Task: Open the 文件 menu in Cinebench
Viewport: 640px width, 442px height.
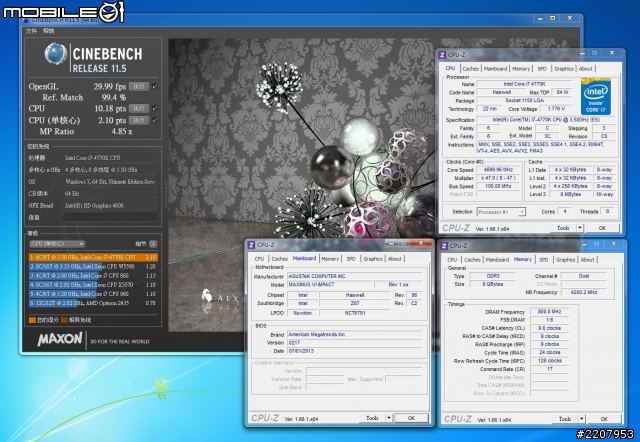Action: point(31,31)
